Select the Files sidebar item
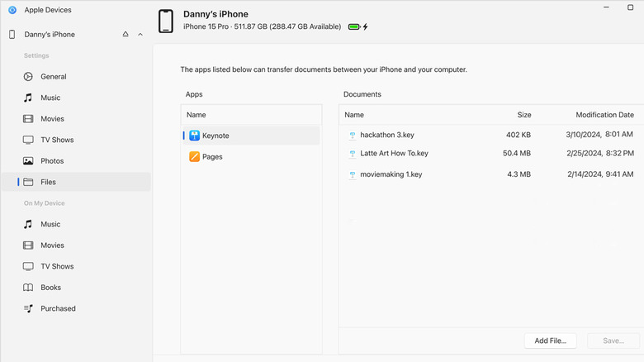The width and height of the screenshot is (644, 362). click(48, 182)
